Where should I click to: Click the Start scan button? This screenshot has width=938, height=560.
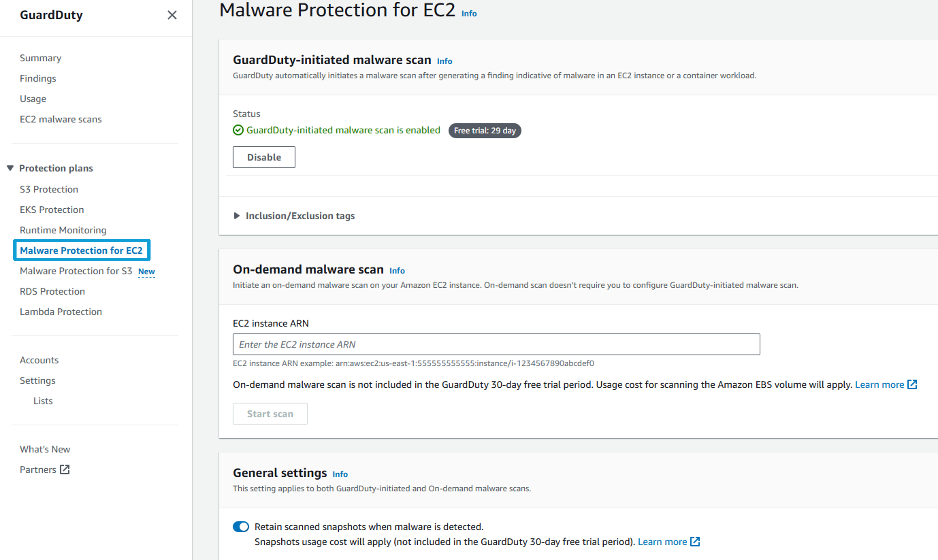point(270,414)
